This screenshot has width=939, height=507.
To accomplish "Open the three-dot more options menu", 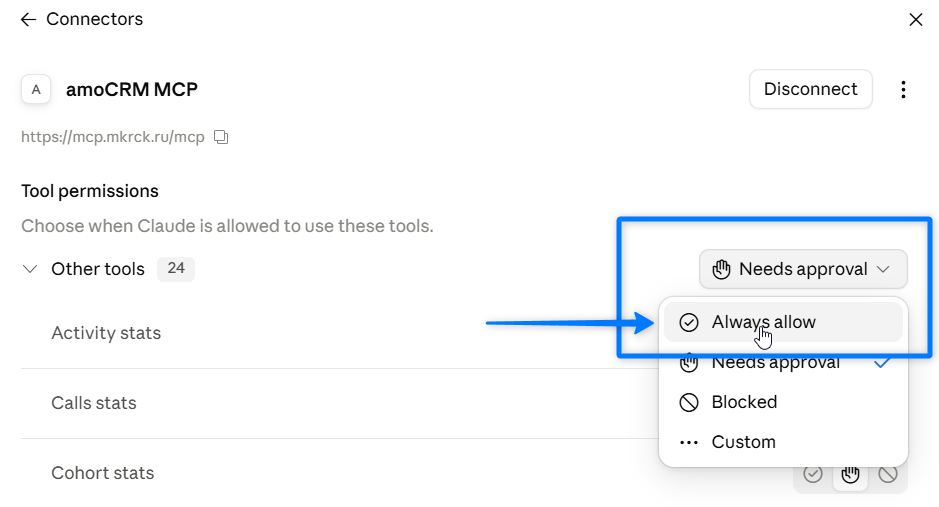I will [903, 90].
